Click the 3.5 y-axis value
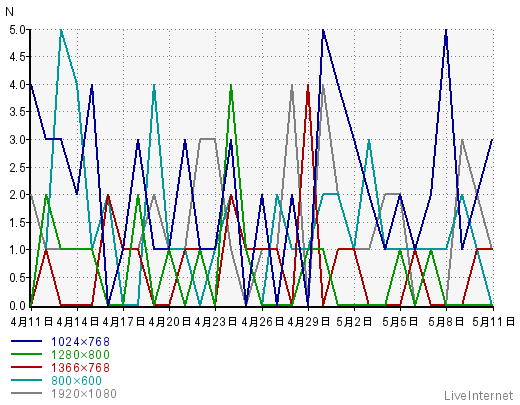The height and width of the screenshot is (405, 520). click(17, 112)
